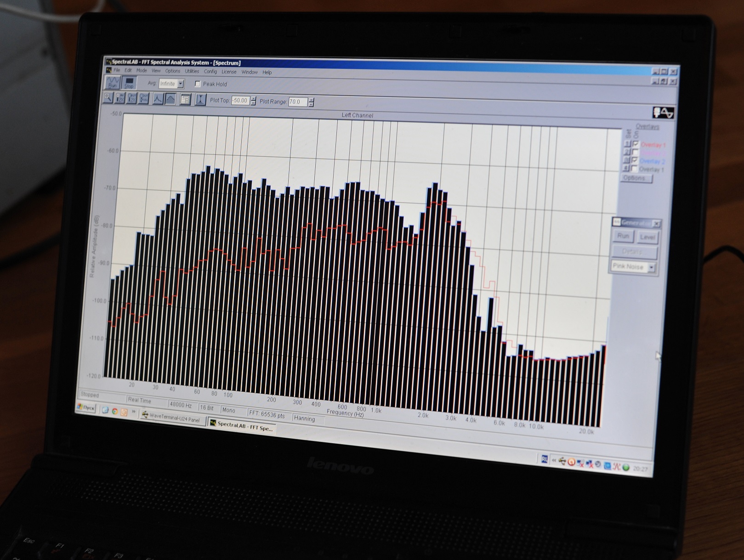Click the Generator window title icon
The width and height of the screenshot is (744, 560).
pyautogui.click(x=617, y=222)
